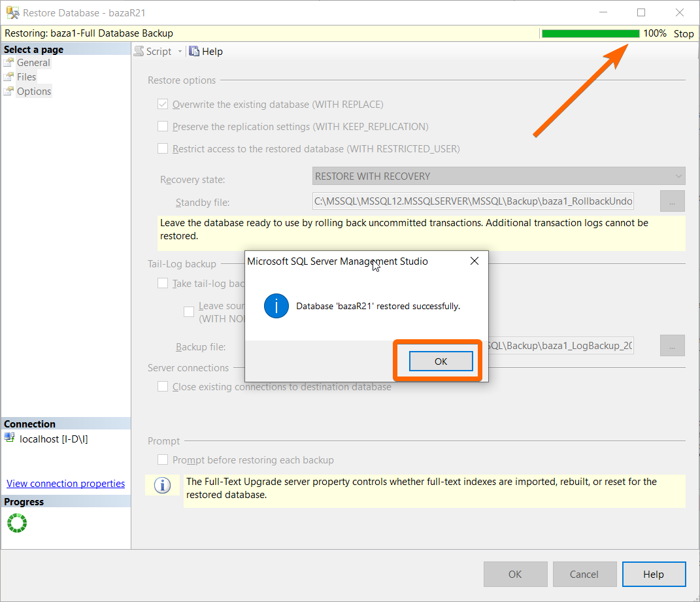The height and width of the screenshot is (602, 700).
Task: Click the Script scroll icon in toolbar
Action: coord(139,51)
